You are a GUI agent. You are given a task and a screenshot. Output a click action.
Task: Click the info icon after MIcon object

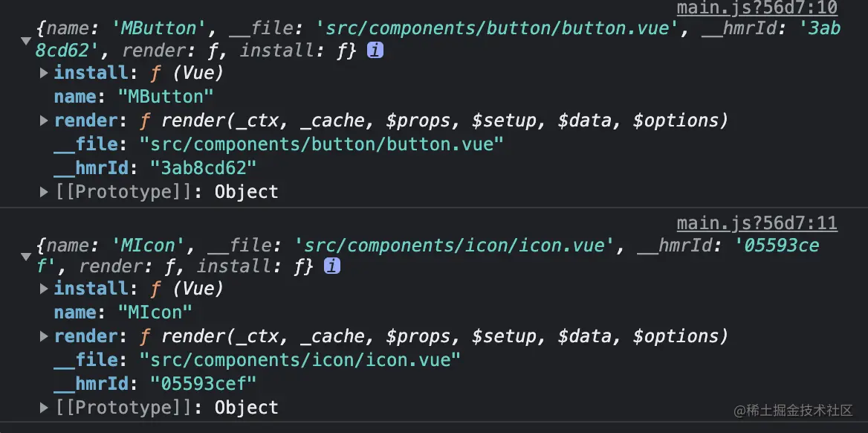[332, 266]
